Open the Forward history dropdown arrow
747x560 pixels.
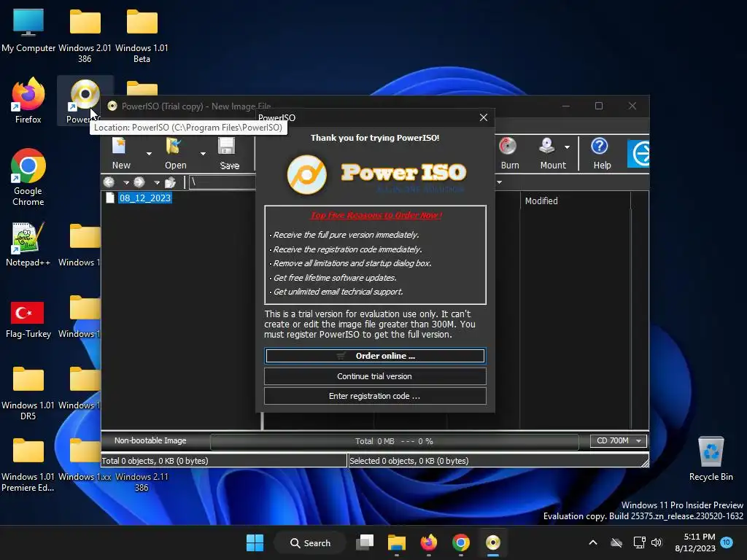[157, 182]
